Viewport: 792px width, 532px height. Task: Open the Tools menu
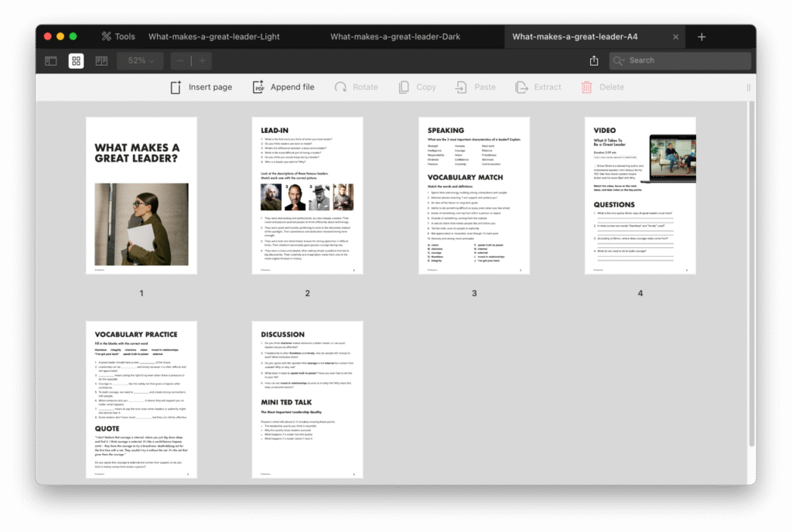pos(118,36)
